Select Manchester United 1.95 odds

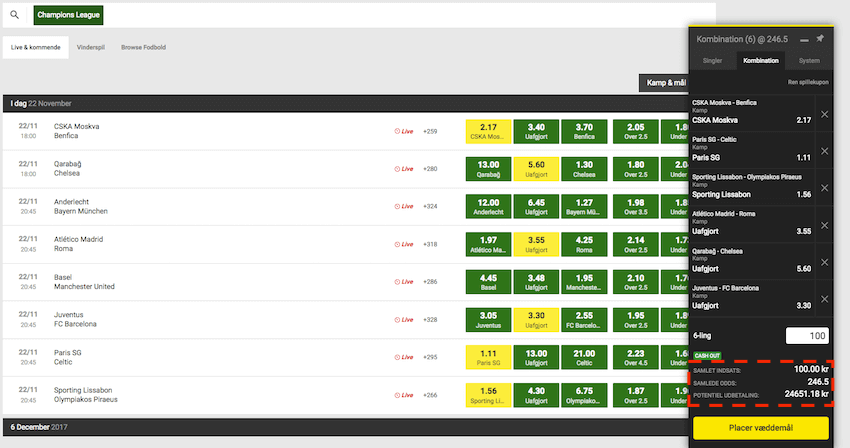[584, 282]
